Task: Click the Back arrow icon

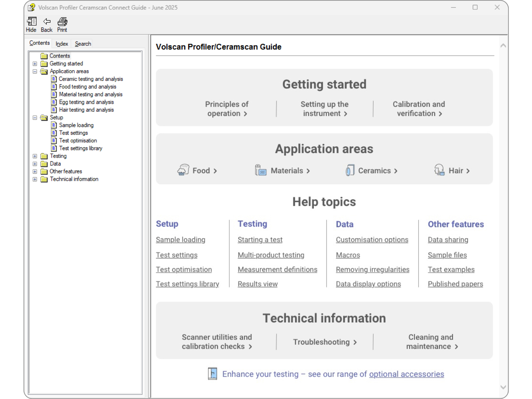Action: (x=47, y=22)
